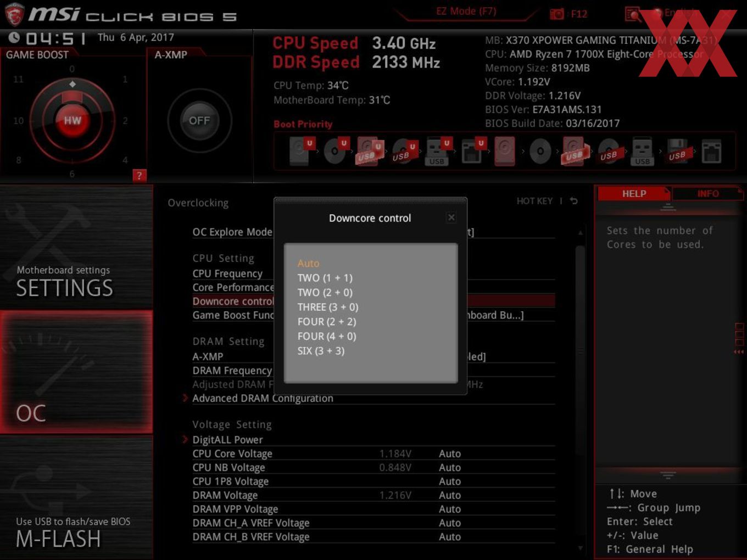Open the M-FLASH BIOS flash section
The image size is (747, 560).
[76, 497]
